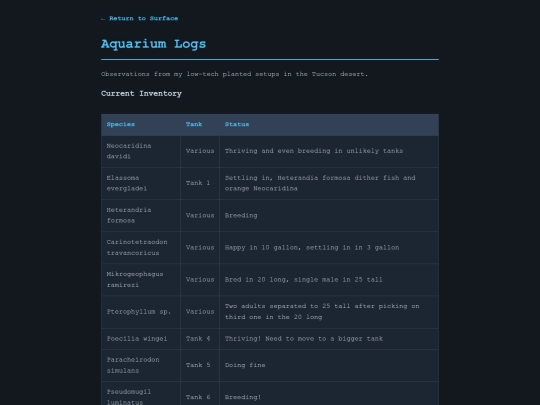Click the 'Thriving! Need to move to a bigger tank' status
Image resolution: width=540 pixels, height=405 pixels.
point(329,339)
